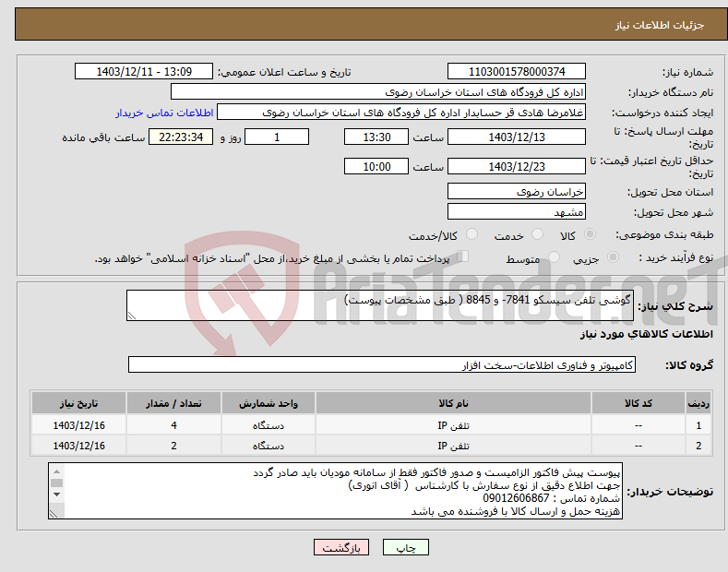
Task: Click the کد کالا column header
Action: pyautogui.click(x=638, y=403)
